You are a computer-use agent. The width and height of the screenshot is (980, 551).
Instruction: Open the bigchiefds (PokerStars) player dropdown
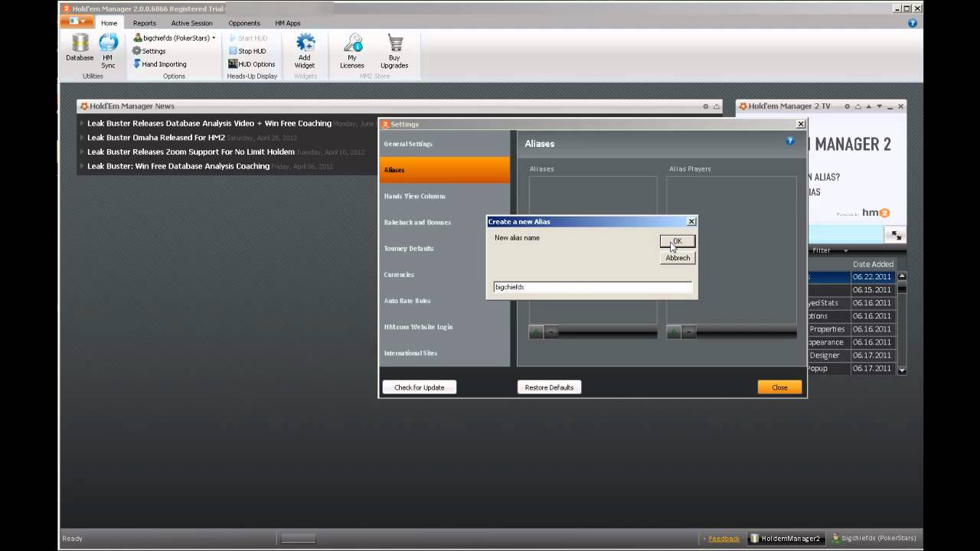(175, 37)
